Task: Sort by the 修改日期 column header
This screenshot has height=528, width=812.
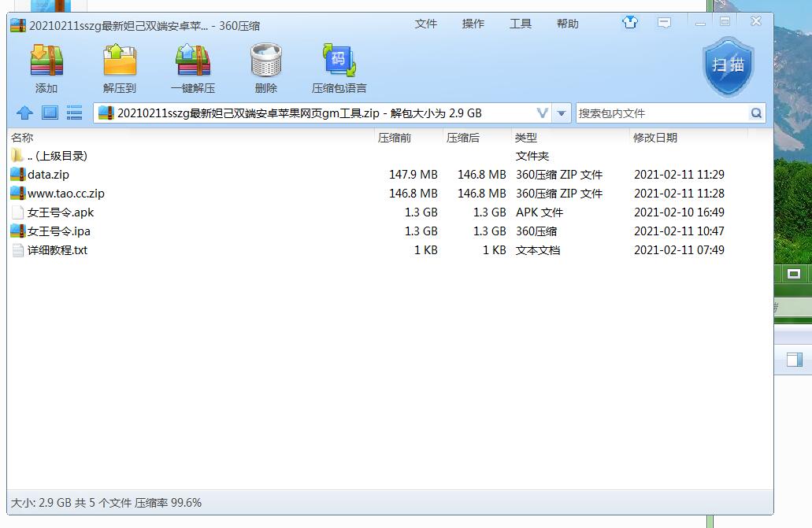Action: (x=654, y=138)
